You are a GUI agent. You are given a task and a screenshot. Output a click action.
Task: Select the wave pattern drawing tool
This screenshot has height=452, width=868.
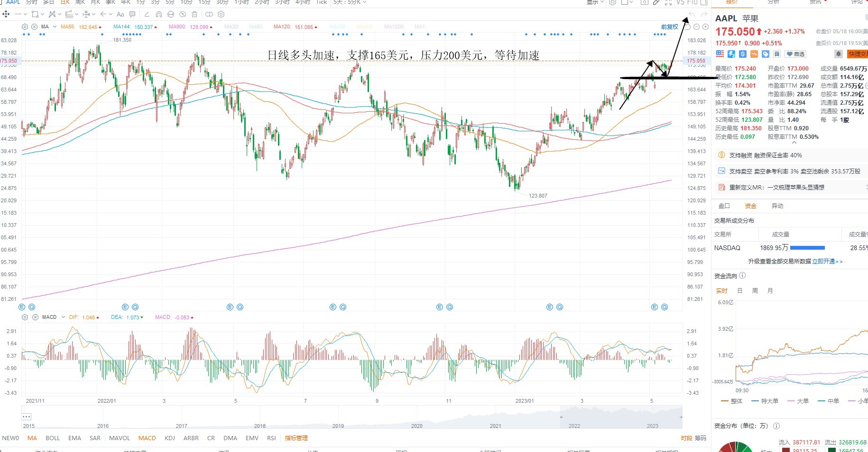pyautogui.click(x=52, y=14)
